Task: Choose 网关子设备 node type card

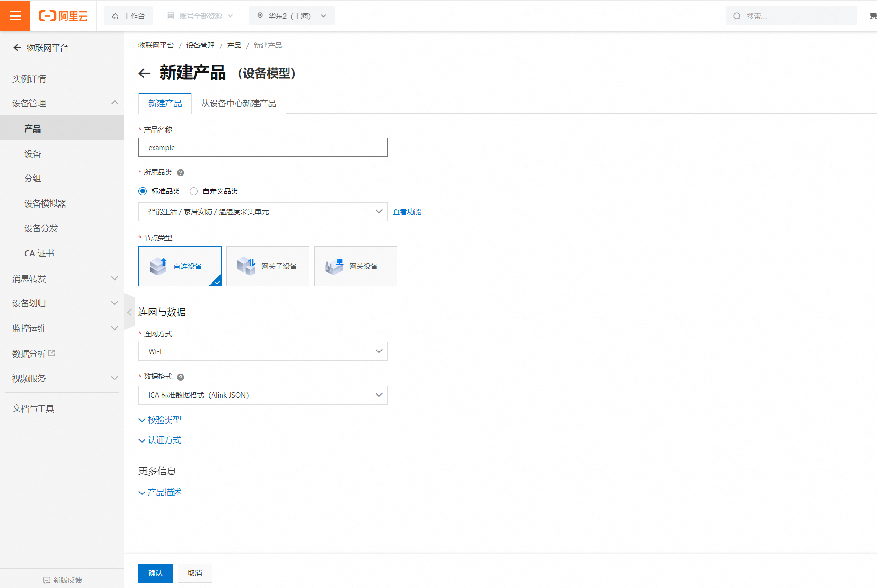Action: (x=268, y=266)
